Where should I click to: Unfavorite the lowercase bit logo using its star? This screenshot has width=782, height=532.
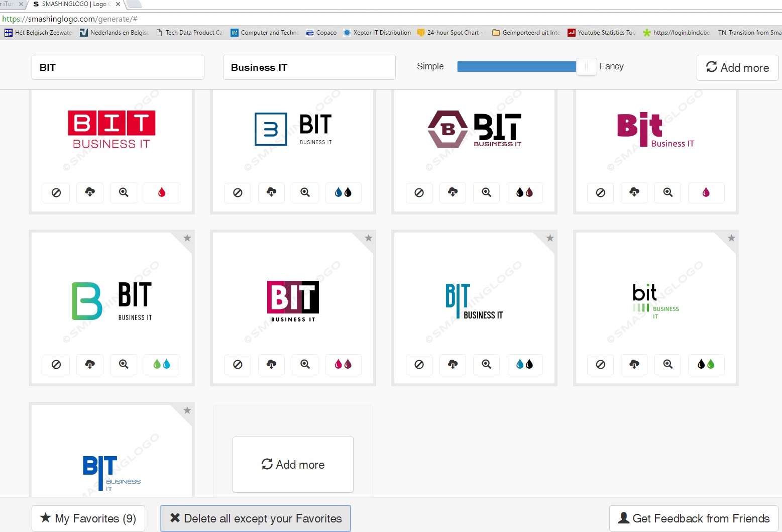click(731, 238)
